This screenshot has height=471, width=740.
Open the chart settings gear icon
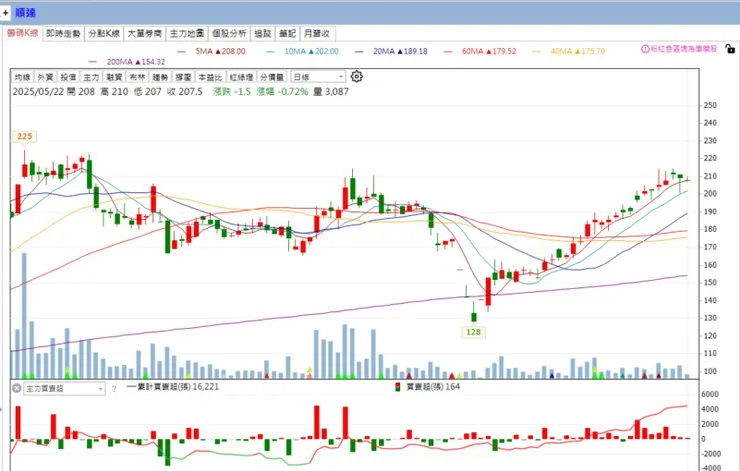click(x=356, y=76)
